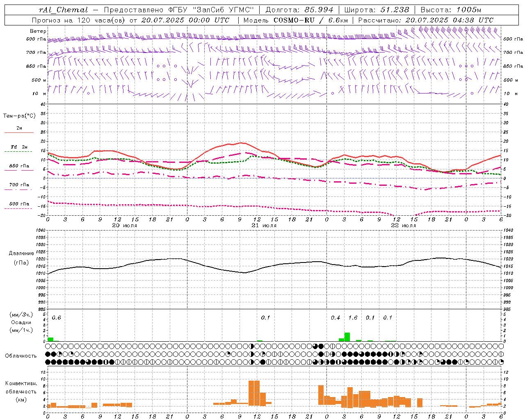Click the Давление pressure panel label
This screenshot has height=420, width=525.
pyautogui.click(x=21, y=253)
